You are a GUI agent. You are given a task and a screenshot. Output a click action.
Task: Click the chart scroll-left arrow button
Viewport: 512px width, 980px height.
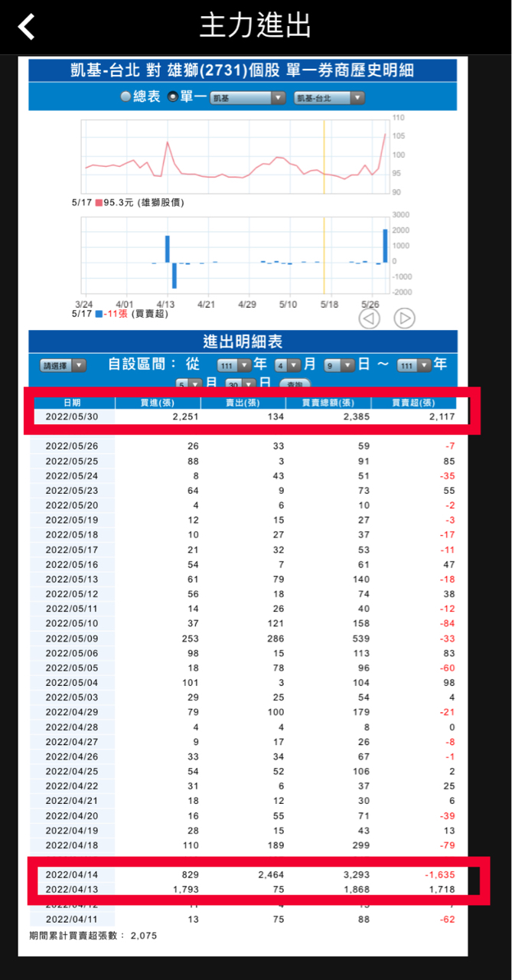coord(369,318)
